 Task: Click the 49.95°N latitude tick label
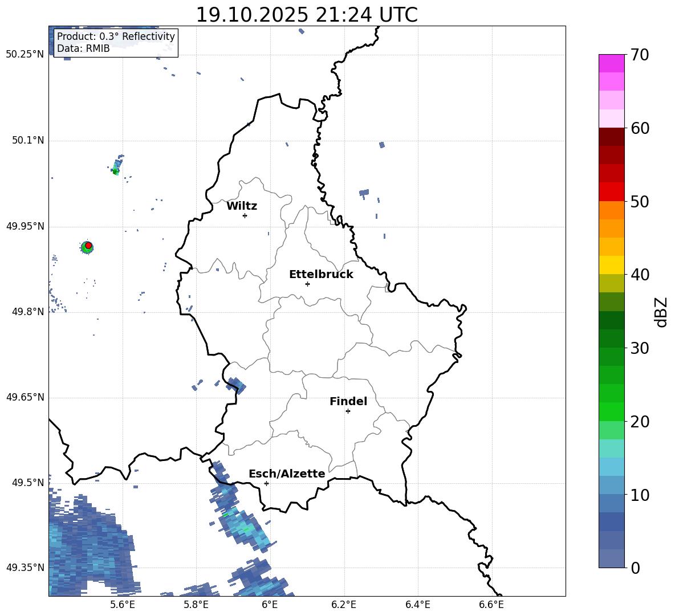pyautogui.click(x=25, y=226)
